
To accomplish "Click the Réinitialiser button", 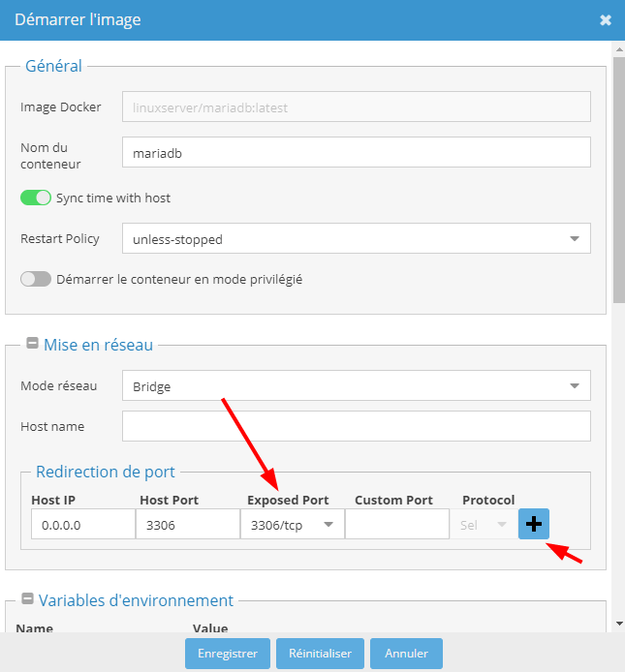I will (x=320, y=654).
